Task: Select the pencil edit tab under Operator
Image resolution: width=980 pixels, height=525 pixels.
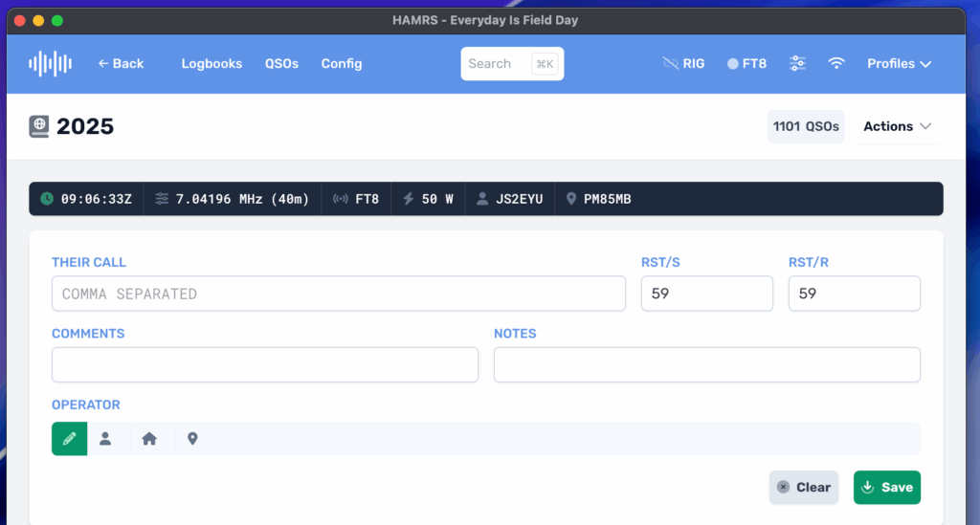Action: coord(69,439)
